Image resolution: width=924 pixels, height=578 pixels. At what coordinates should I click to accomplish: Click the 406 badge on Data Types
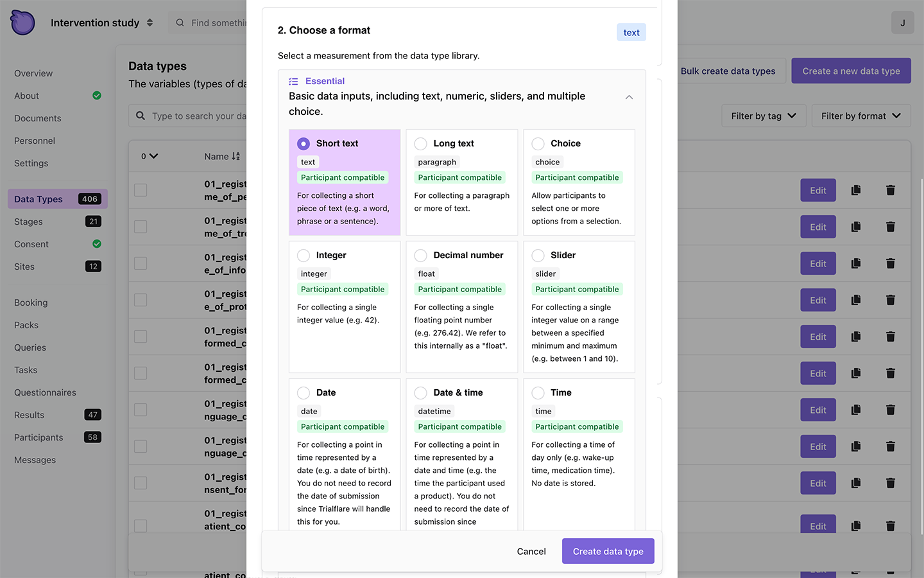[x=90, y=199]
